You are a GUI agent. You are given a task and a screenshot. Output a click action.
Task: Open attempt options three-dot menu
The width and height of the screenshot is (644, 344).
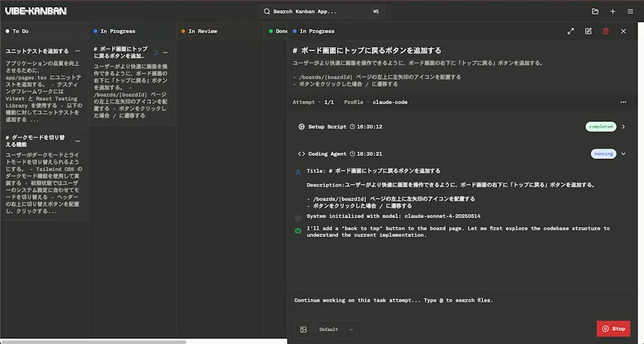pos(623,103)
